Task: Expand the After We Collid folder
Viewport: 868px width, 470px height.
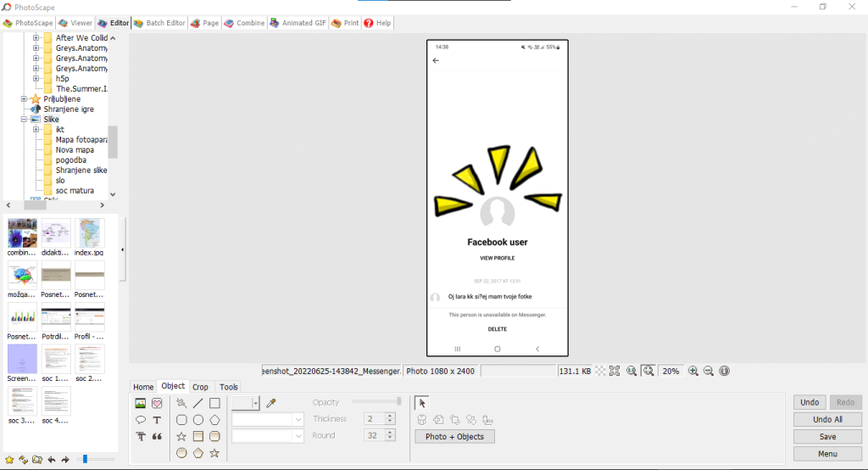Action: tap(36, 37)
